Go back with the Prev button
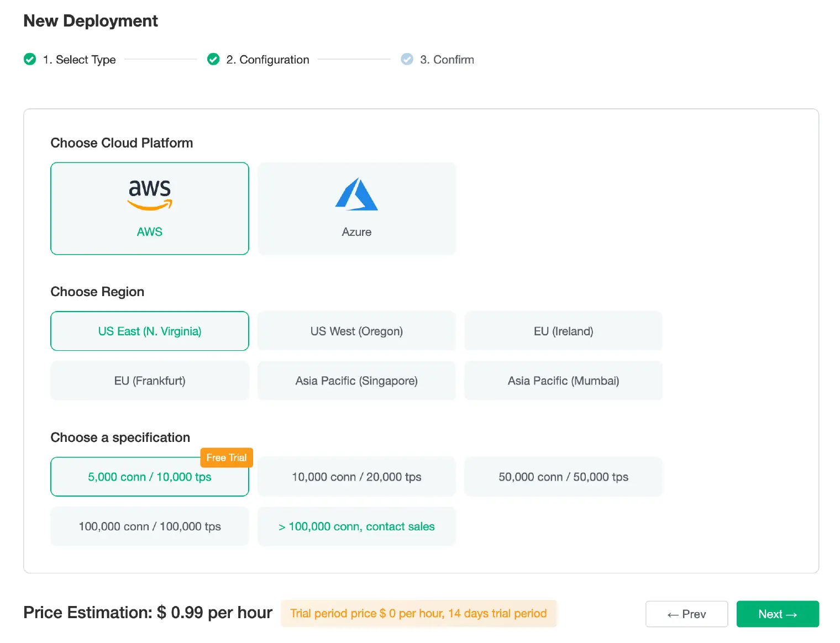 (x=686, y=614)
